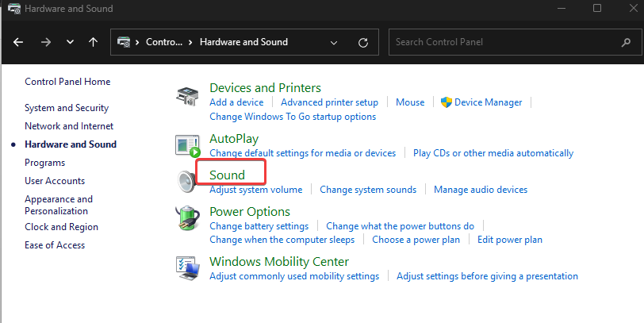This screenshot has height=323, width=644.
Task: Click Adjust system volume
Action: tap(256, 190)
